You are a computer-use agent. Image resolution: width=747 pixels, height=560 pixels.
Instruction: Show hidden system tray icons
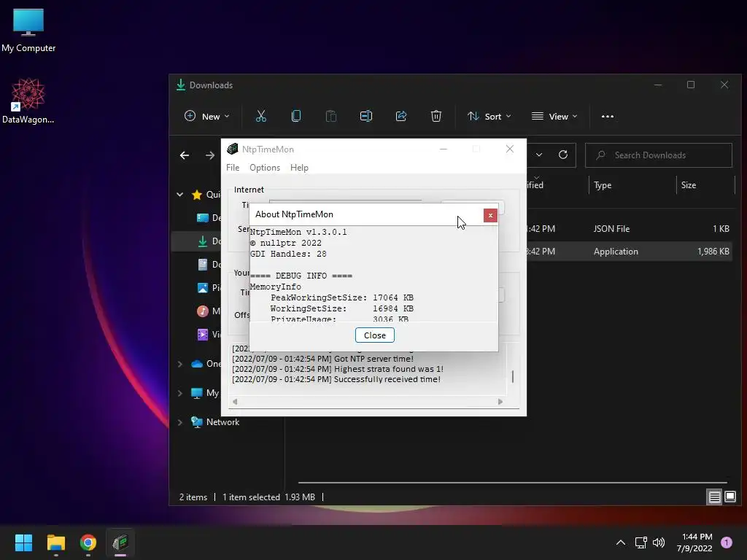click(x=620, y=542)
